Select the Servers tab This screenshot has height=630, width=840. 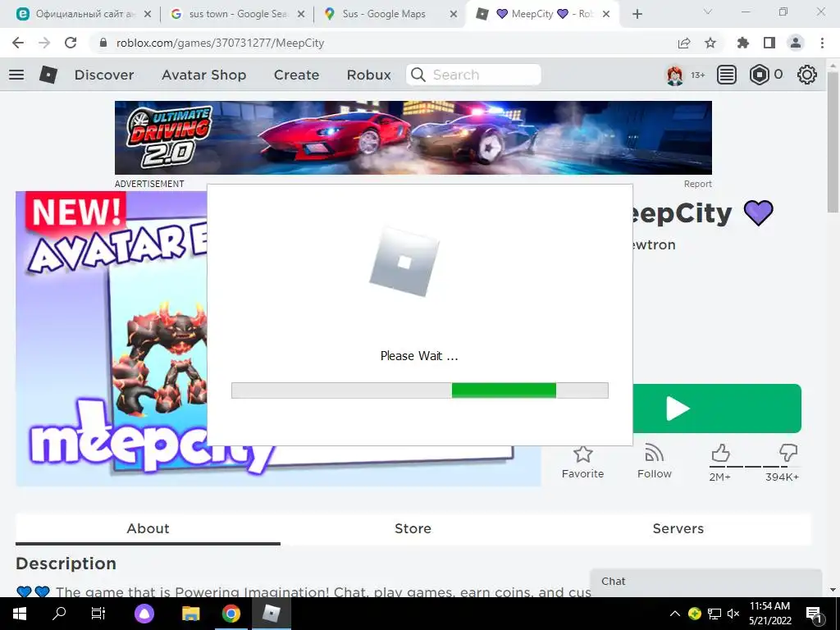point(678,529)
